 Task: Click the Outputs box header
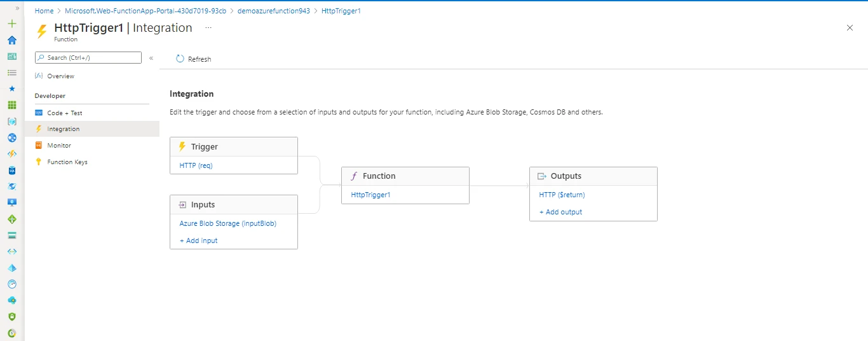593,176
